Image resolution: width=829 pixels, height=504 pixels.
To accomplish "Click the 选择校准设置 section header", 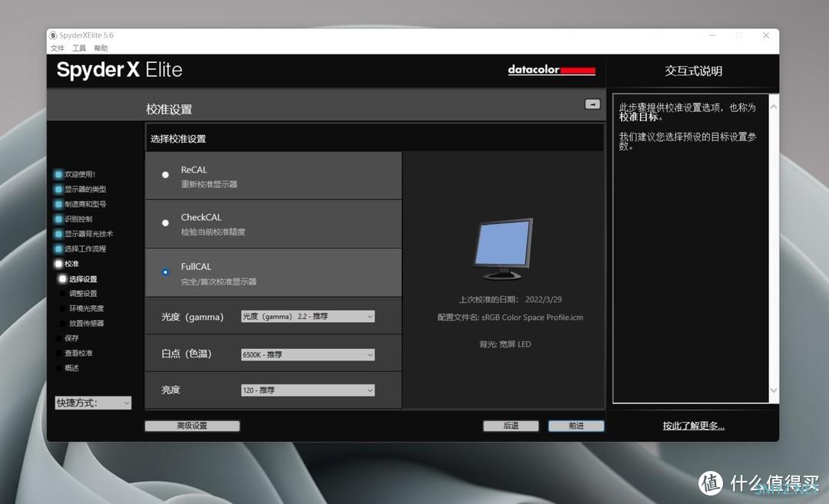I will click(178, 139).
